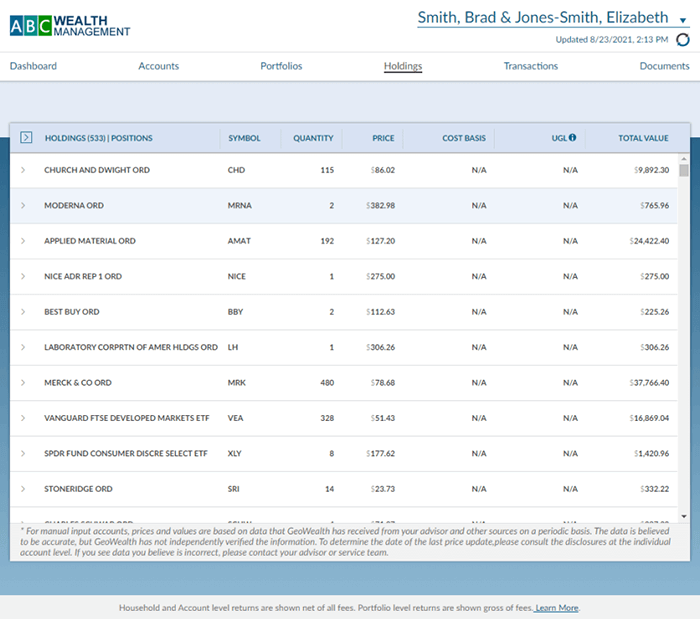Sort by the Total Value column header
The image size is (700, 619).
[643, 138]
